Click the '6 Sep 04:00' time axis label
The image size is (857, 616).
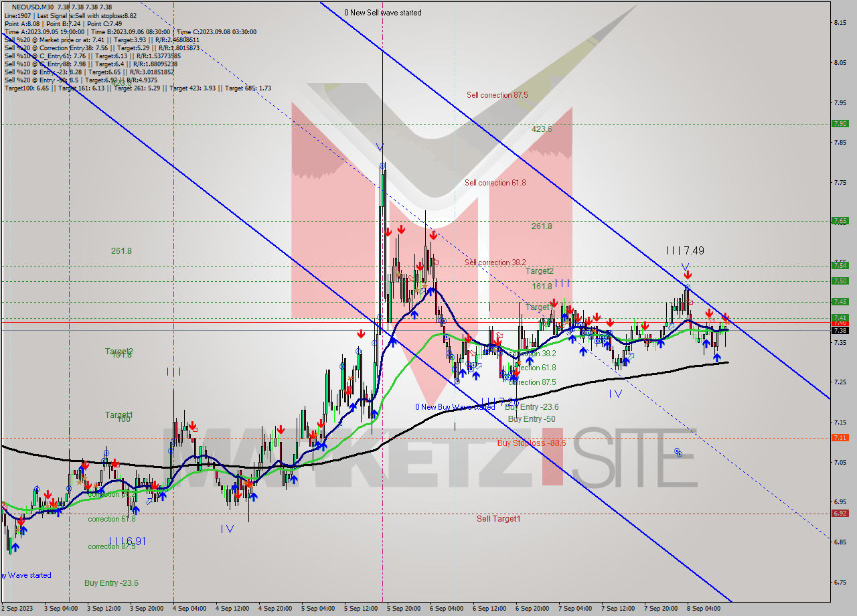[x=447, y=609]
